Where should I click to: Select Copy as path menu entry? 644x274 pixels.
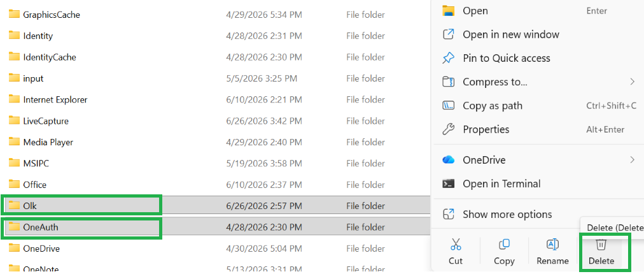click(x=539, y=106)
